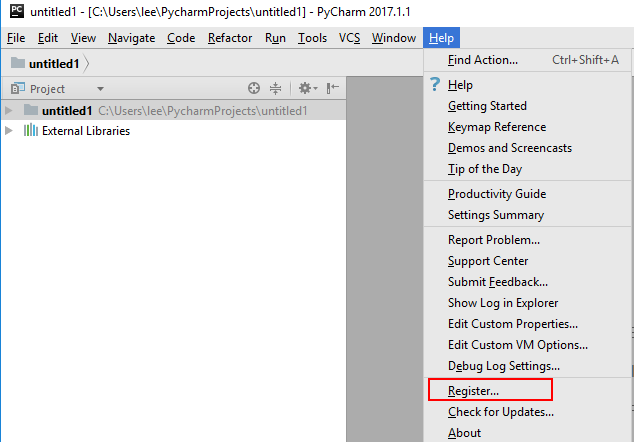The image size is (634, 442).
Task: Click the collapse all icon in Project panel
Action: [x=275, y=88]
